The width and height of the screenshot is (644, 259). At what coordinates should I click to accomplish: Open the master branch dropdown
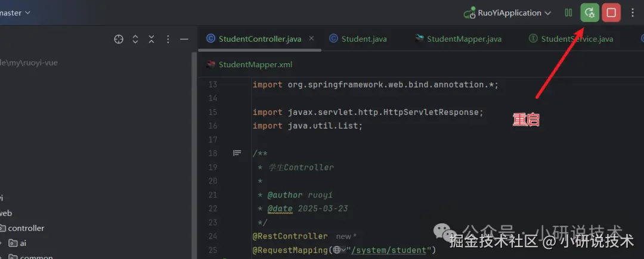[15, 13]
